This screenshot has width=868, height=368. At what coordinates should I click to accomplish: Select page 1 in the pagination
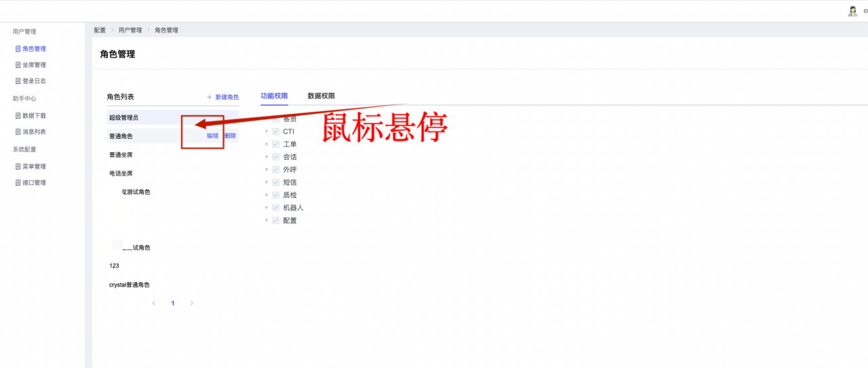173,304
